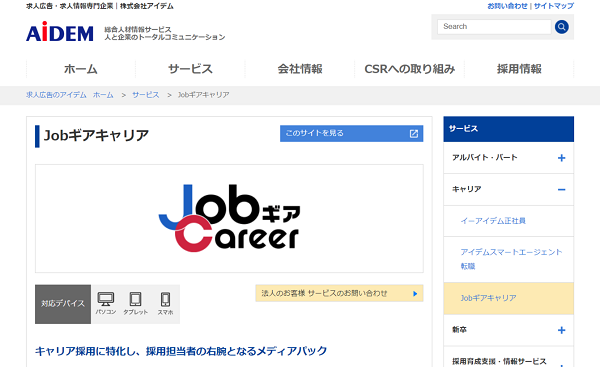Select Jobギアキャリア in sidebar
The width and height of the screenshot is (600, 367).
[509, 298]
